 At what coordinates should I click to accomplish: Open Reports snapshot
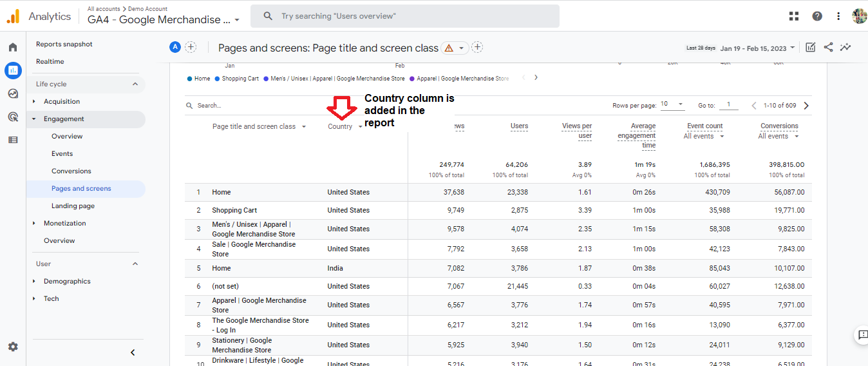coord(64,44)
